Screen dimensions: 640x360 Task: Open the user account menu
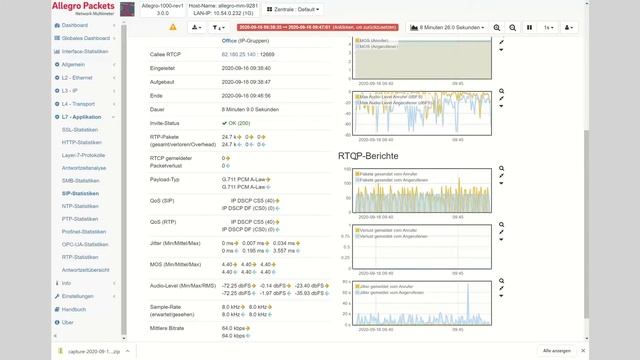click(569, 27)
